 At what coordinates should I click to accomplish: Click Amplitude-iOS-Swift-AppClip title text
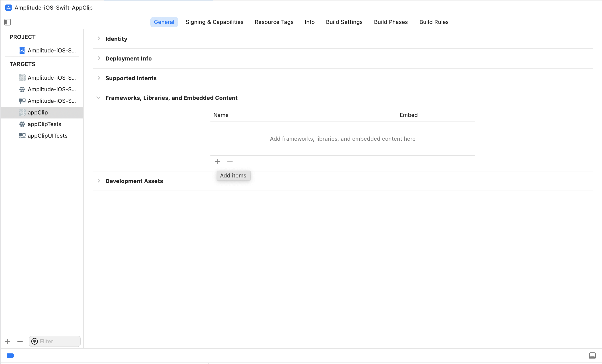(54, 8)
